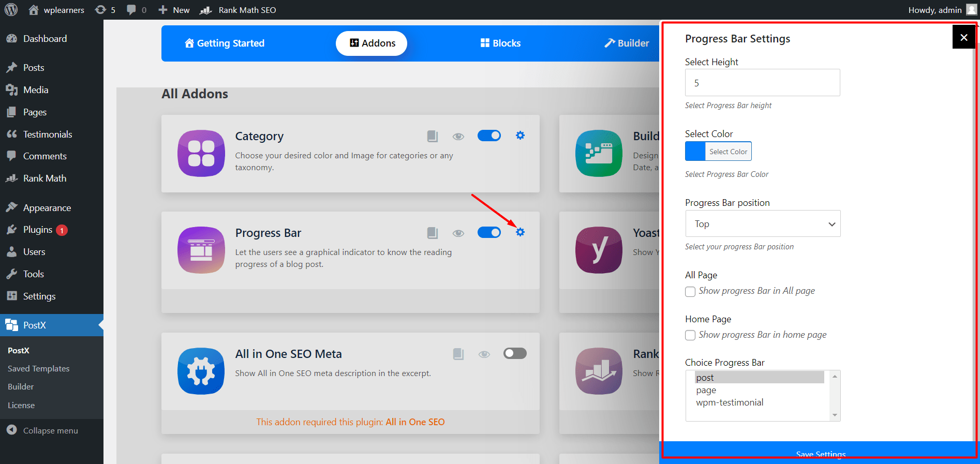Image resolution: width=980 pixels, height=464 pixels.
Task: Open the Progress Bar position dropdown
Action: tap(763, 224)
